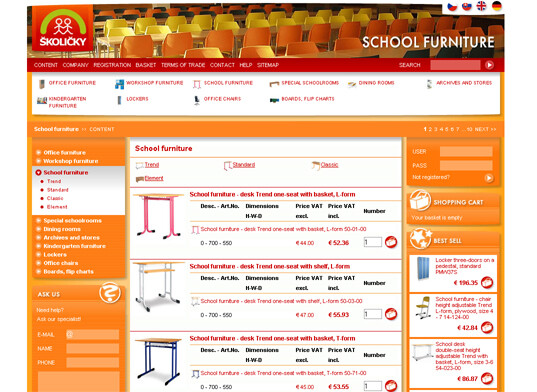Click the blue T-form desk thumbnail
Viewport: 537px width, 392px height.
[x=158, y=361]
